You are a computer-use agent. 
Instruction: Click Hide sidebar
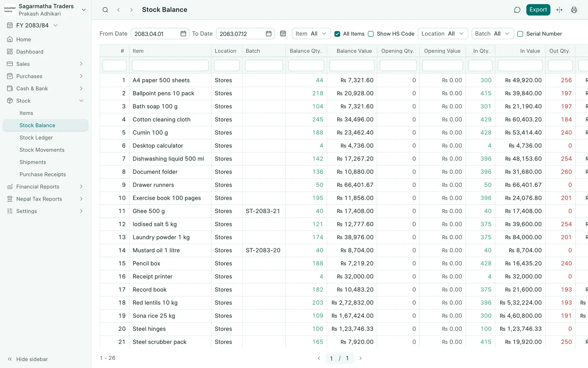28,359
